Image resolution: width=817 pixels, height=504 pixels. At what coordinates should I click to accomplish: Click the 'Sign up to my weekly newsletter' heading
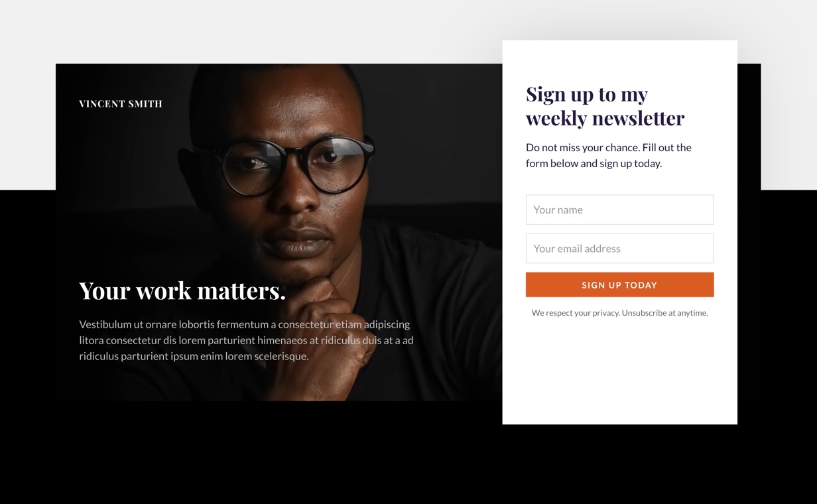pyautogui.click(x=605, y=106)
